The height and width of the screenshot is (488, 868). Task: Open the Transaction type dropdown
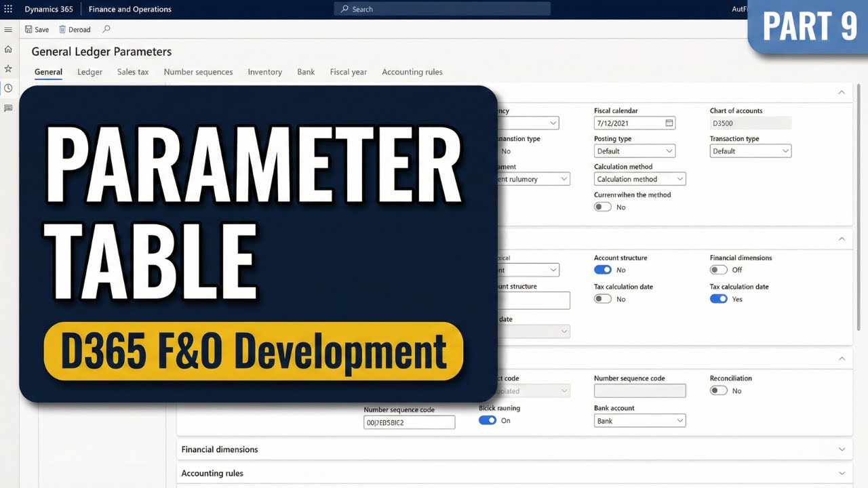(751, 151)
